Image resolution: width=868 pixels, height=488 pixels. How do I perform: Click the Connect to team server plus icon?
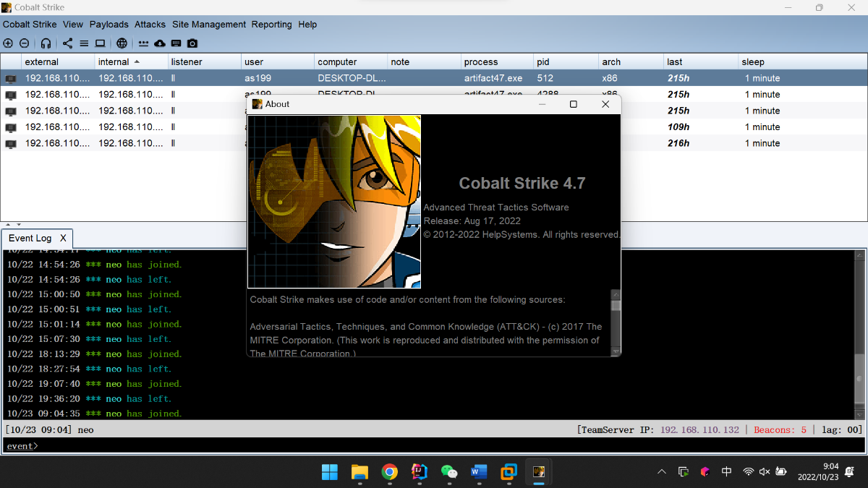(x=8, y=43)
